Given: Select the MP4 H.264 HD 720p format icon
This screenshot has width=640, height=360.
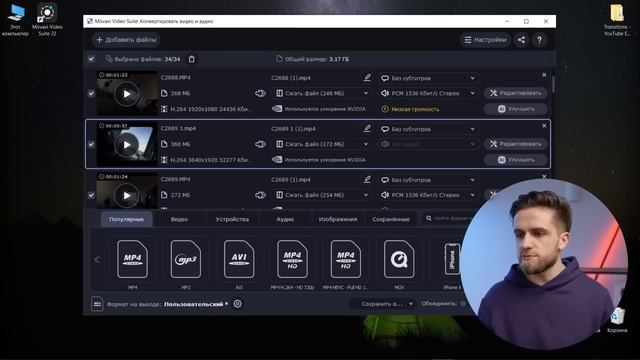Looking at the screenshot, I should [x=292, y=260].
